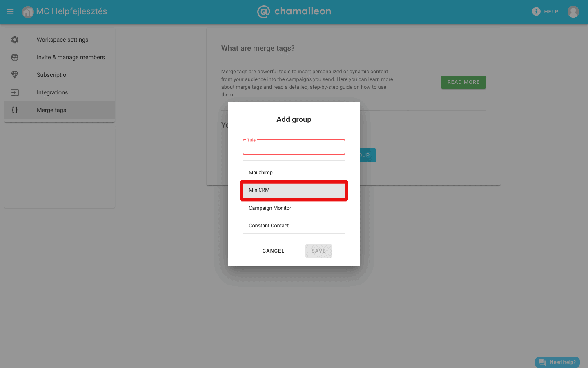Open the Subscription page
Viewport: 588px width, 368px height.
pos(60,75)
